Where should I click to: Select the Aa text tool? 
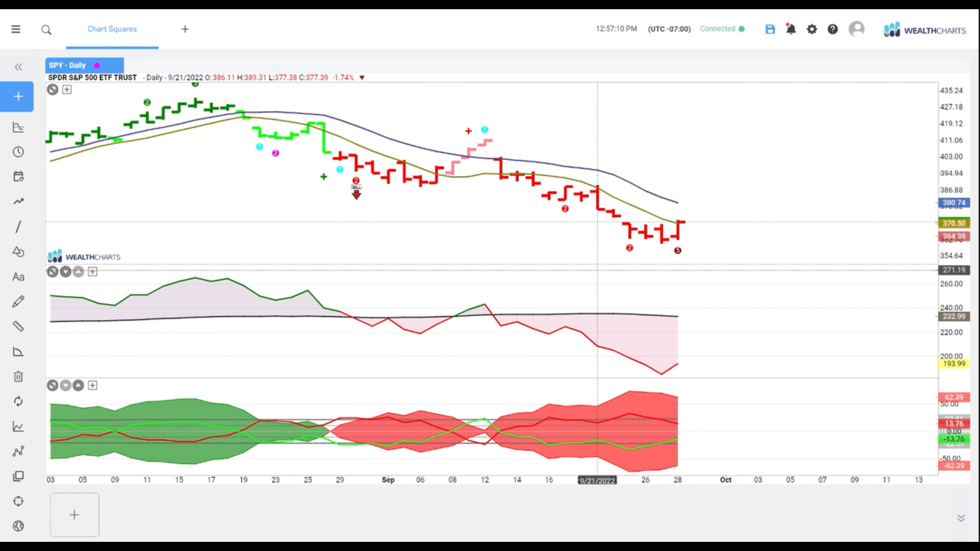pyautogui.click(x=18, y=277)
